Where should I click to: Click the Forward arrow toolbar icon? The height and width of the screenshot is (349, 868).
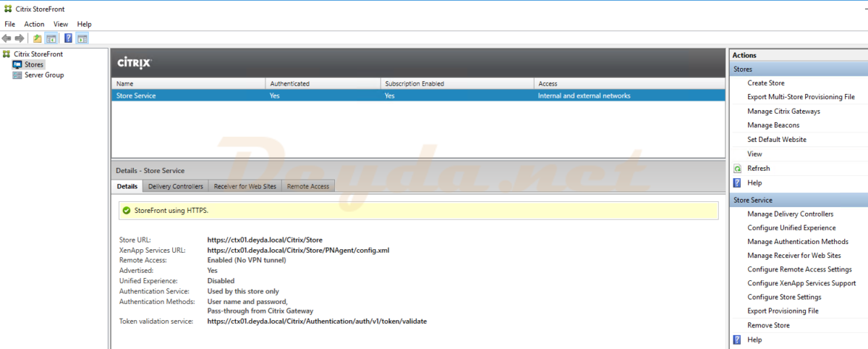20,38
